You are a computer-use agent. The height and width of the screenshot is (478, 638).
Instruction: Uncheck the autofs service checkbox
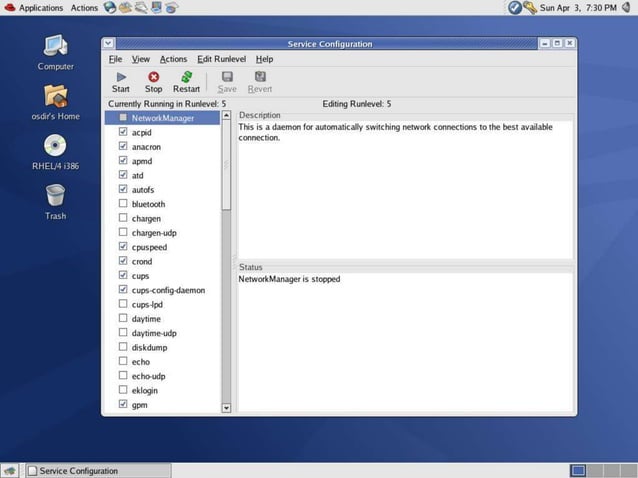click(x=123, y=189)
